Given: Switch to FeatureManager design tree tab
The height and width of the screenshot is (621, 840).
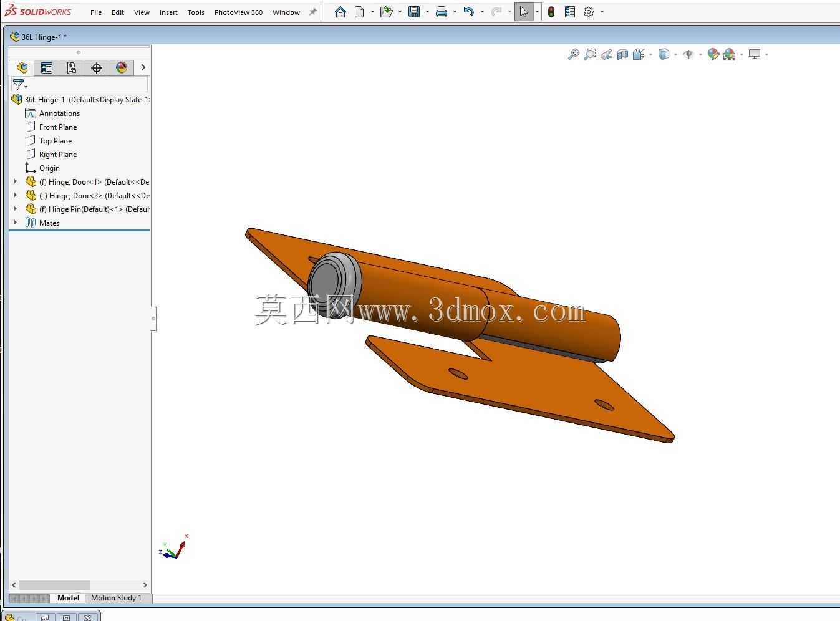Looking at the screenshot, I should tap(22, 67).
